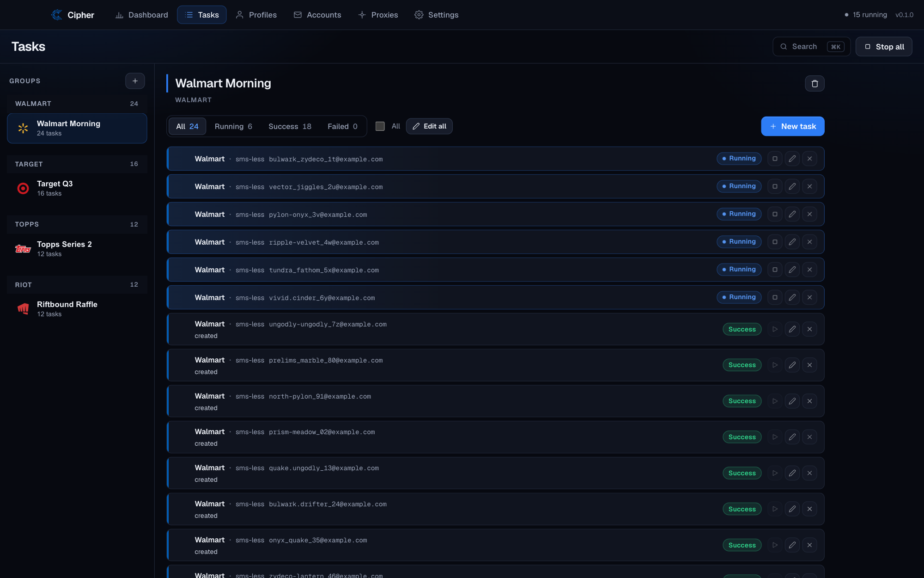924x578 pixels.
Task: Click the RIOT group header
Action: pos(77,285)
